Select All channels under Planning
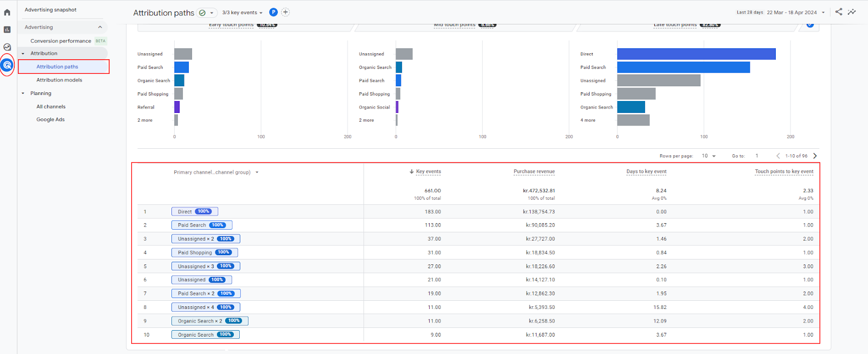 click(51, 106)
